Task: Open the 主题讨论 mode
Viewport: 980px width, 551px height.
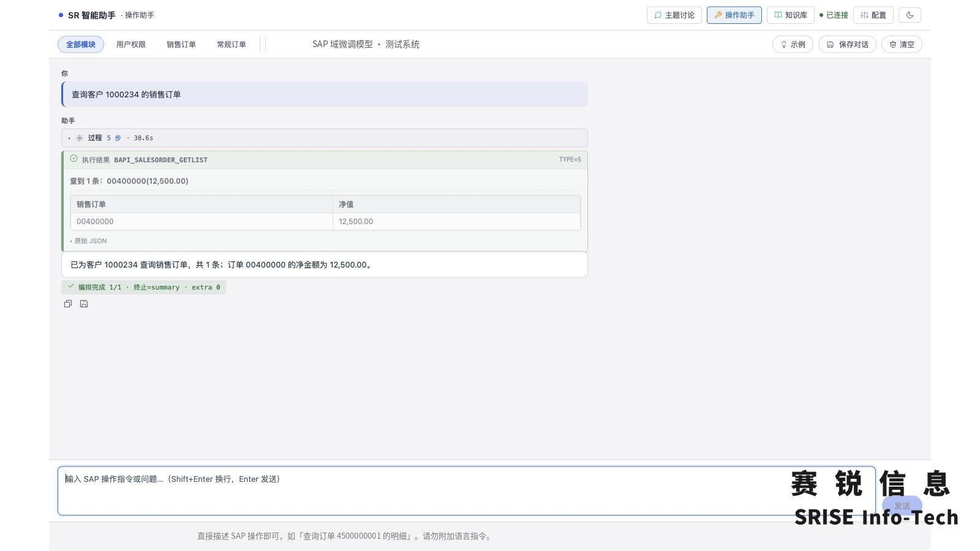Action: tap(674, 15)
